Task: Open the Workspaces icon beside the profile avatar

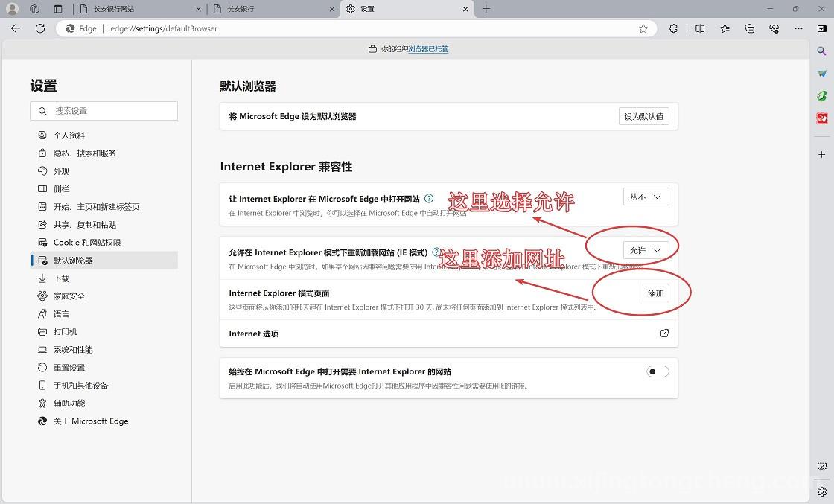Action: pyautogui.click(x=34, y=9)
